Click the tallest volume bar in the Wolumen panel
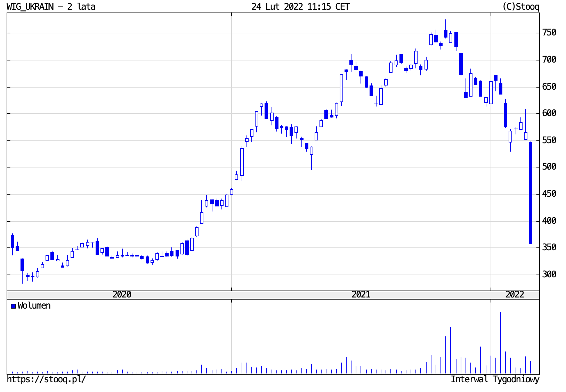The width and height of the screenshot is (566, 392). (501, 343)
